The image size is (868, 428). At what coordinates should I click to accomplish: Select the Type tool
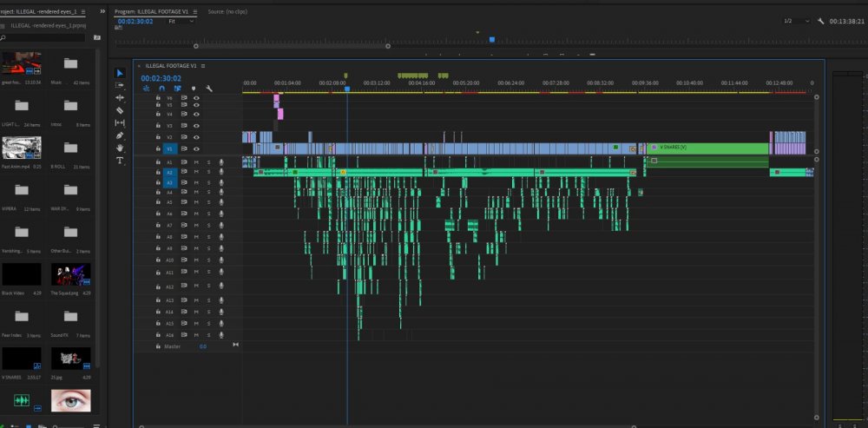click(x=120, y=161)
